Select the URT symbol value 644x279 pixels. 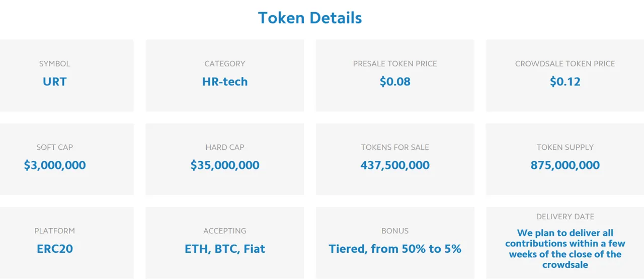pyautogui.click(x=55, y=81)
